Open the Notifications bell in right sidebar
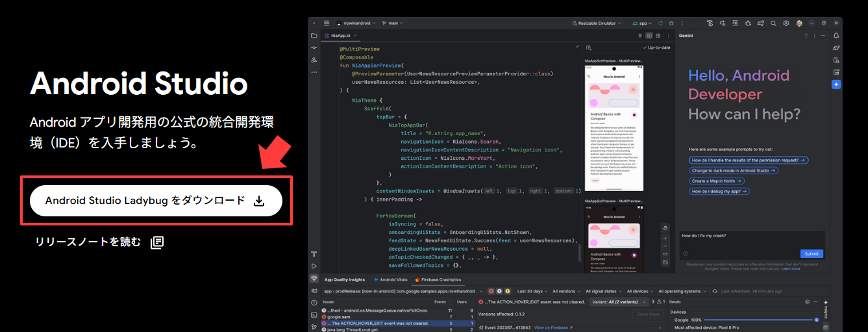 tap(836, 36)
